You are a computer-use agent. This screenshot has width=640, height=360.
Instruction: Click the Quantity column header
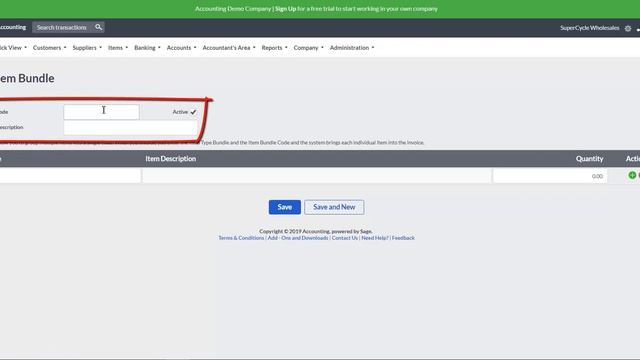(x=589, y=159)
